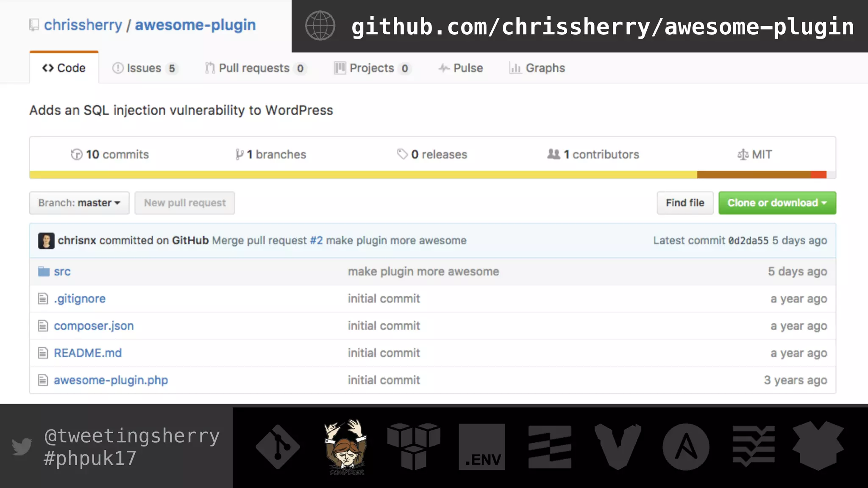Open the Pulse tab

(x=461, y=68)
